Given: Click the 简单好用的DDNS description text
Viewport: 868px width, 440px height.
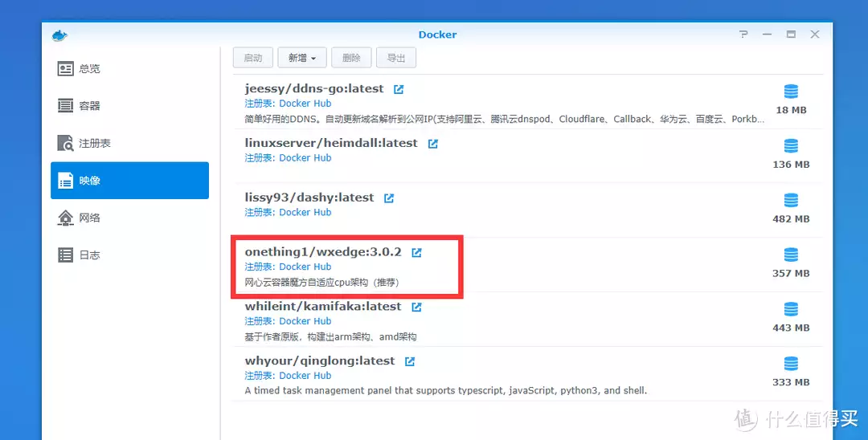Looking at the screenshot, I should point(505,119).
